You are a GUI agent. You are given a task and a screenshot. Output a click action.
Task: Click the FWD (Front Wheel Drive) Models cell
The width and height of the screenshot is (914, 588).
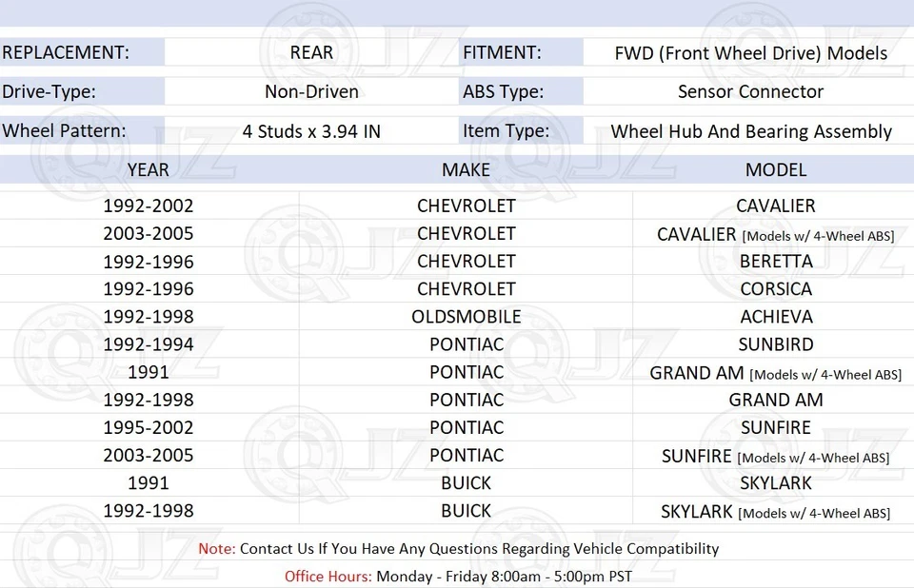click(x=750, y=53)
